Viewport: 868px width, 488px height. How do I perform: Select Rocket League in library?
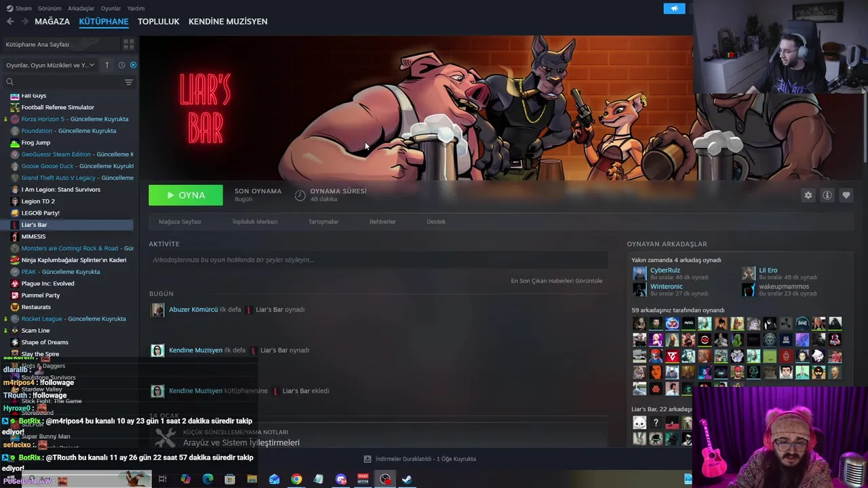[73, 319]
